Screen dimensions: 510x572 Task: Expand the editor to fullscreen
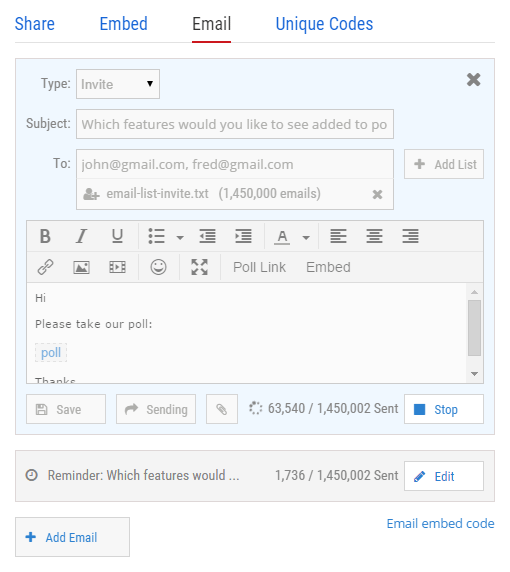(200, 267)
